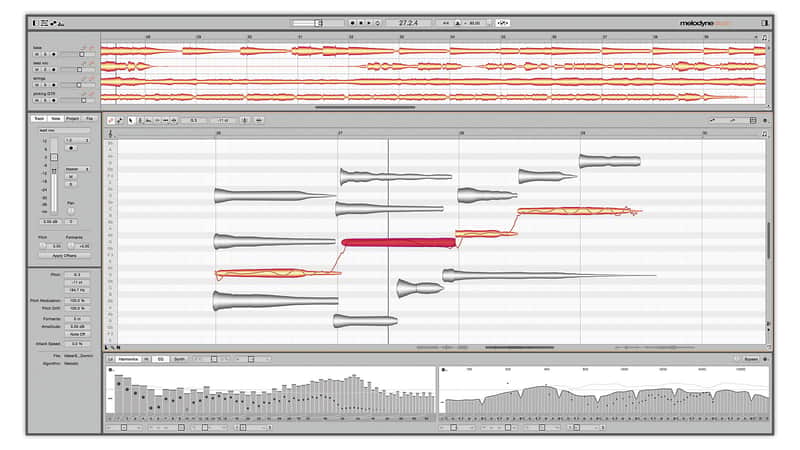Screen dimensions: 800x450
Task: Click the Apply Offsets button
Action: point(64,256)
